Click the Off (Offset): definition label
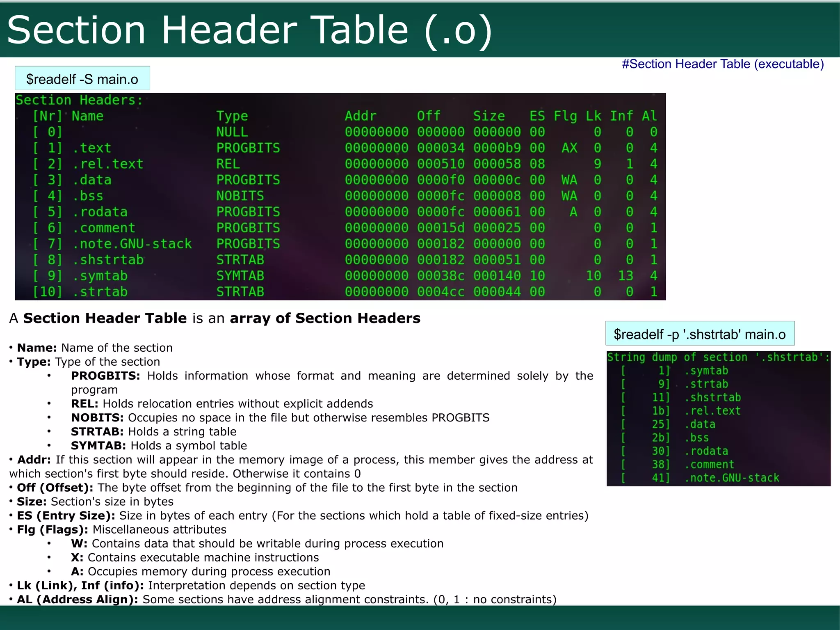 [55, 488]
